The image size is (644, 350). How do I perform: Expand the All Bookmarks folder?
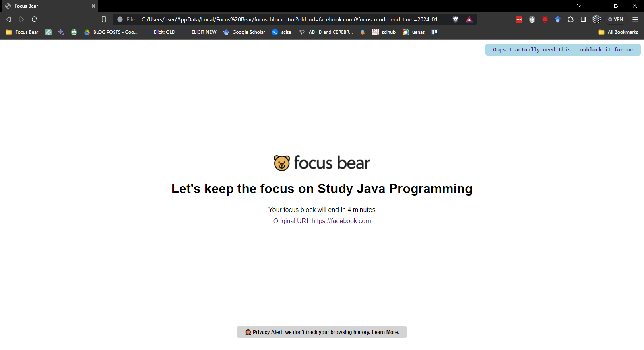[x=618, y=32]
